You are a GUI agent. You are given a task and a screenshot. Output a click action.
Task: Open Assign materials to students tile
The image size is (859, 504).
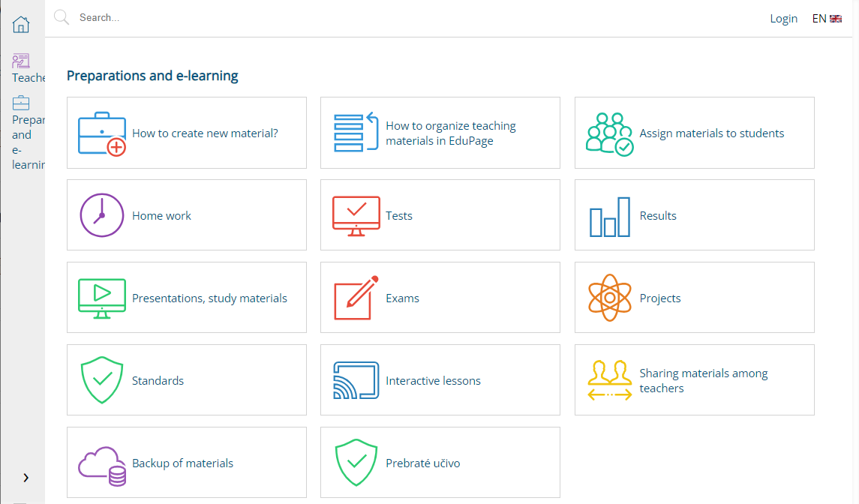coord(694,133)
